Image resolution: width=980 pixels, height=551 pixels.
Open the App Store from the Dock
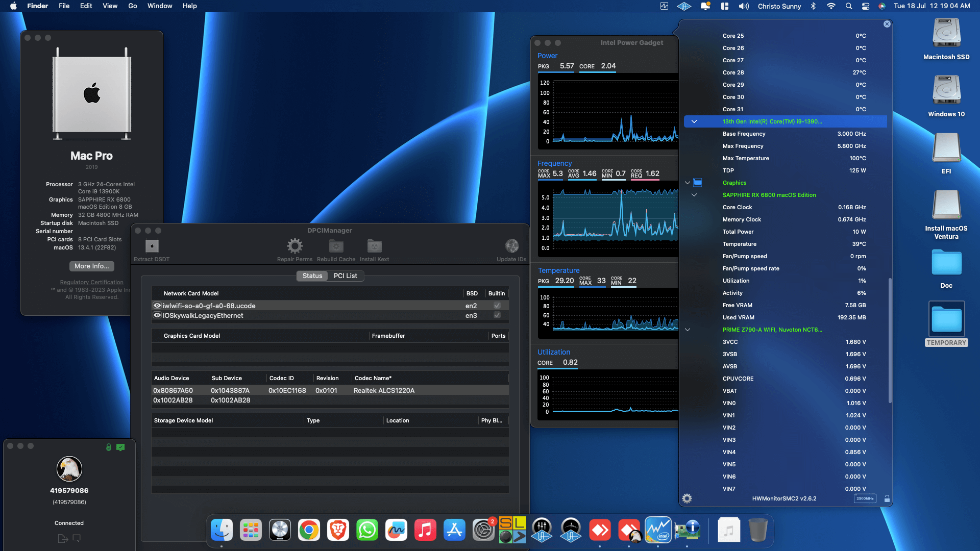click(454, 531)
